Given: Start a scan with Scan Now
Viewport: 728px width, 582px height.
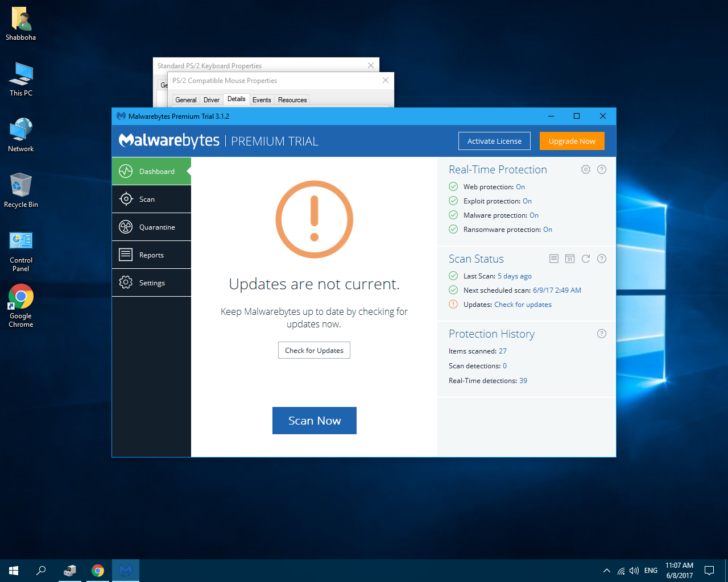Looking at the screenshot, I should pos(315,421).
